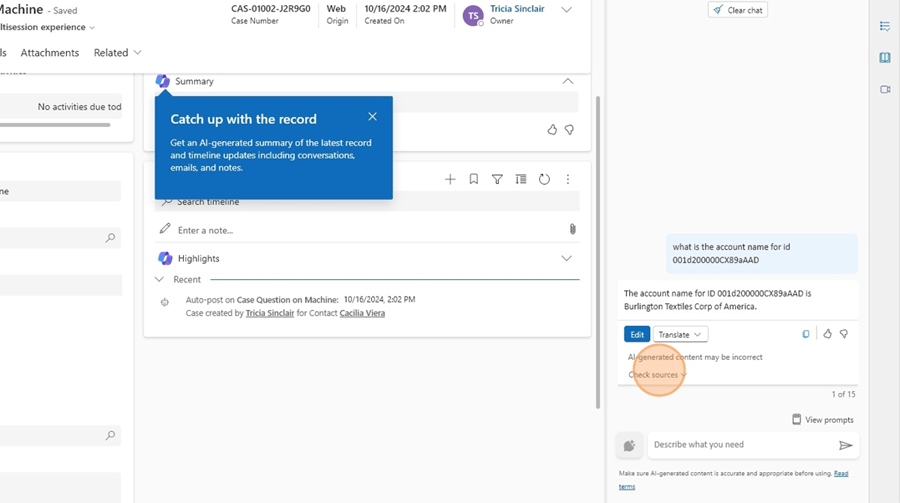The image size is (900, 503).
Task: Open the Related tab menu
Action: coord(117,52)
